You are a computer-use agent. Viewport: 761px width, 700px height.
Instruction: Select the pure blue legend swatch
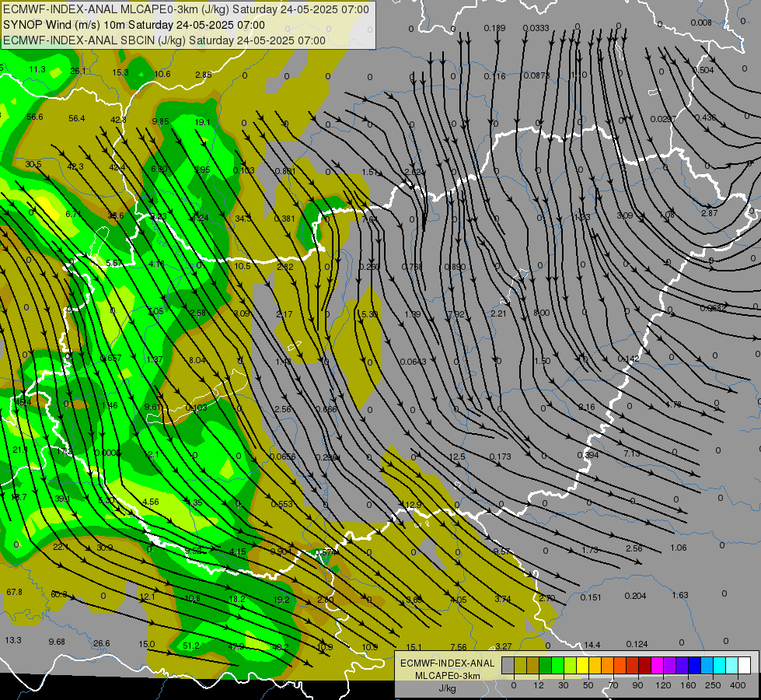(694, 665)
